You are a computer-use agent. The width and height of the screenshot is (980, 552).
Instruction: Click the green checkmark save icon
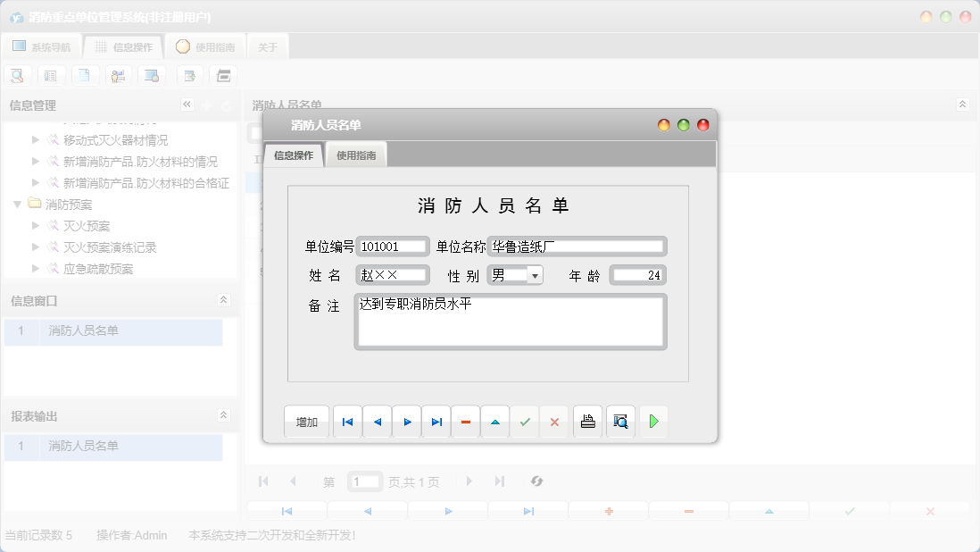coord(525,422)
